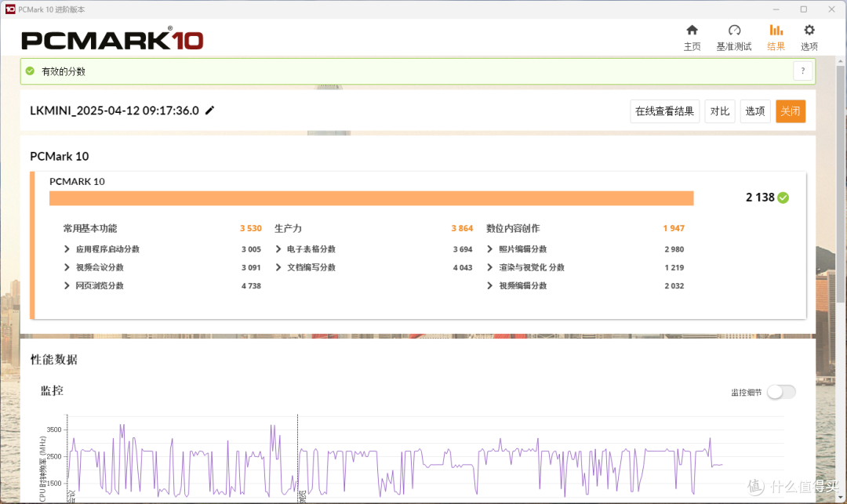Expand 渲染与视觉化分数 row
Image resolution: width=847 pixels, height=504 pixels.
click(x=490, y=267)
